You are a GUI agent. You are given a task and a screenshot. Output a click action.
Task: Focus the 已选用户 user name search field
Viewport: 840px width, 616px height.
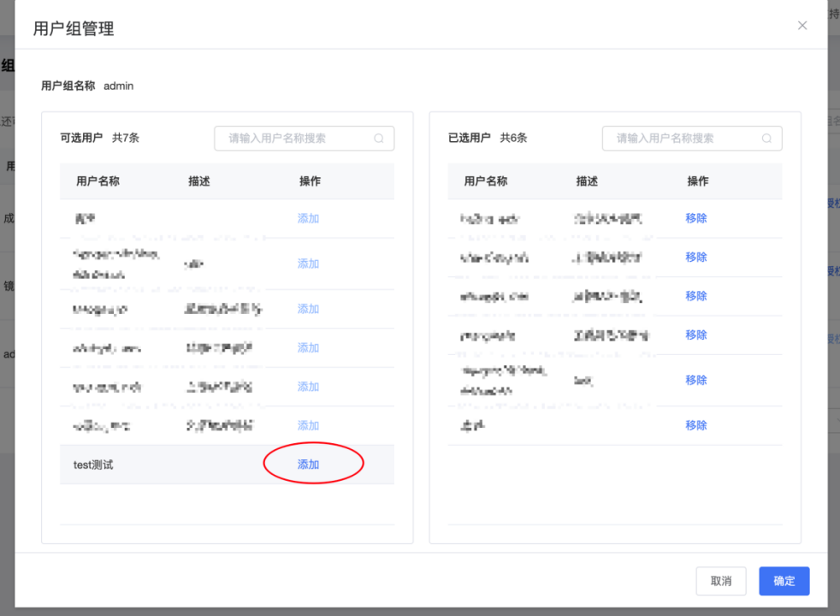click(x=692, y=139)
